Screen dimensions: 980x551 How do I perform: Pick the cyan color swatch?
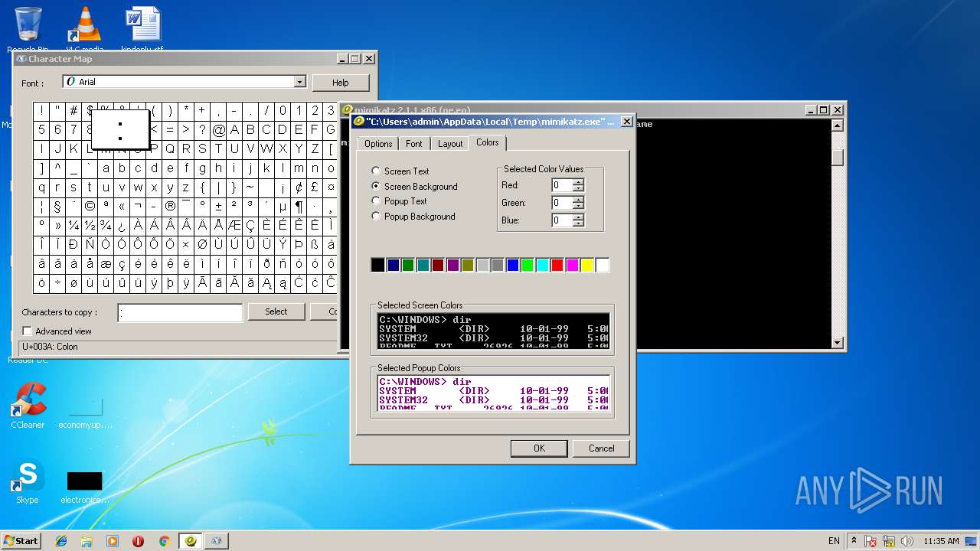[543, 265]
